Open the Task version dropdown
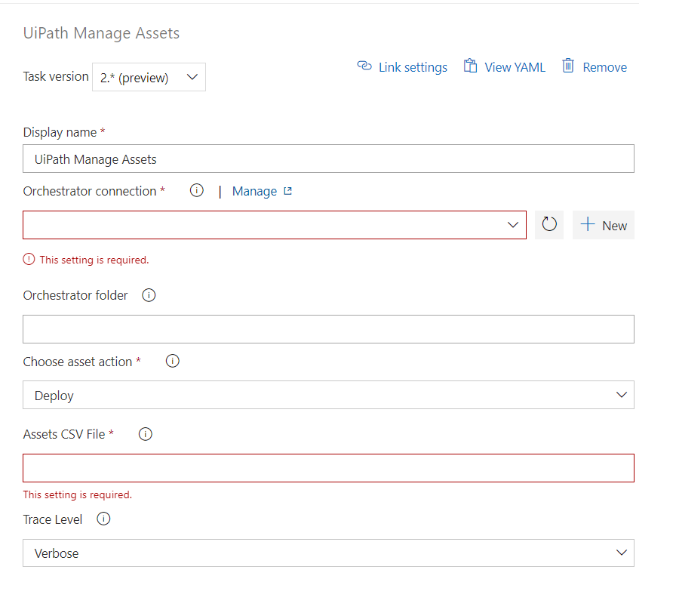The width and height of the screenshot is (676, 616). [x=149, y=77]
